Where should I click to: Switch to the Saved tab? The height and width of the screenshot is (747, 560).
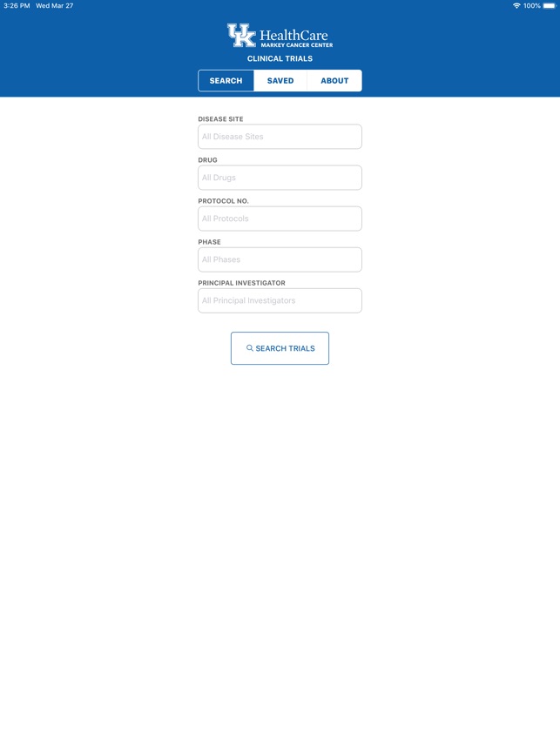280,81
